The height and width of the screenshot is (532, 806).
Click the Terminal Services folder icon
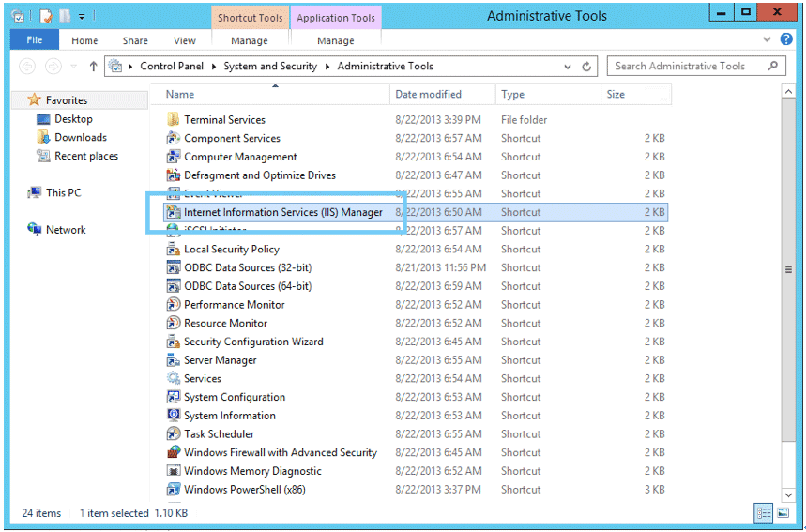point(174,119)
